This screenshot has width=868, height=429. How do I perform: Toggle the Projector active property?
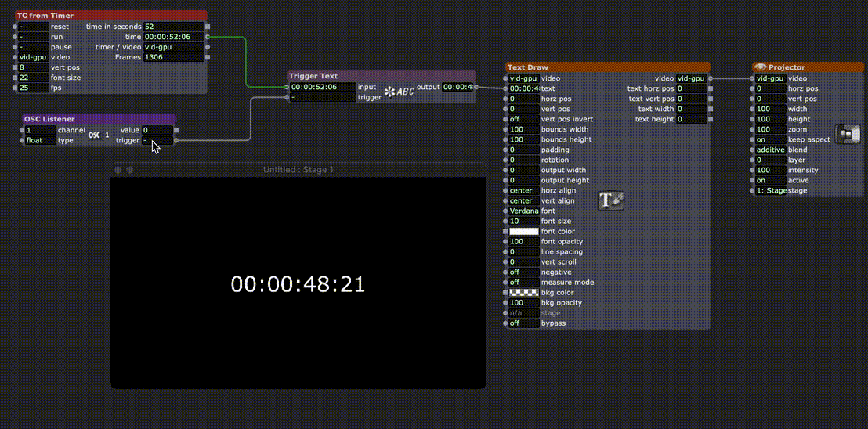coord(769,180)
